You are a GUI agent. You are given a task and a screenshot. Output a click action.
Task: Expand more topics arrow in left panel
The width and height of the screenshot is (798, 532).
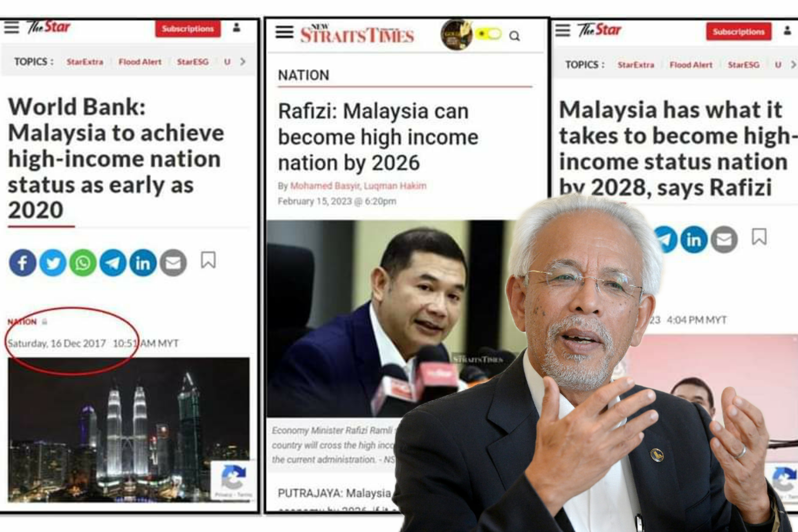click(x=242, y=62)
